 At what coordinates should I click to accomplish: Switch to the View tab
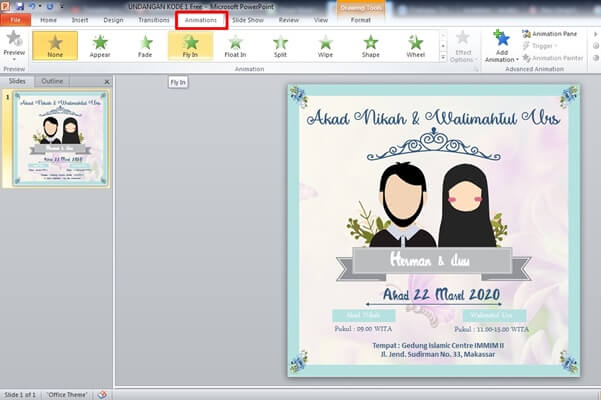point(321,20)
